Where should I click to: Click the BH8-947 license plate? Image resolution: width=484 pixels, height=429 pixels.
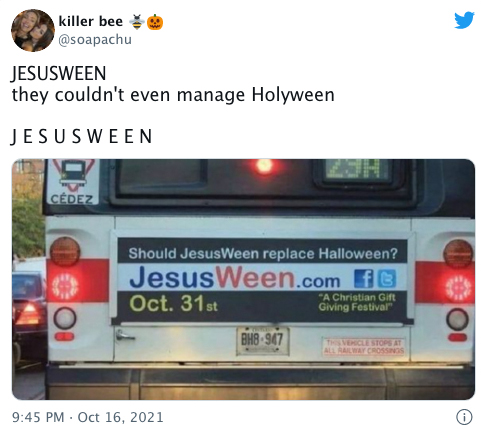pyautogui.click(x=262, y=340)
